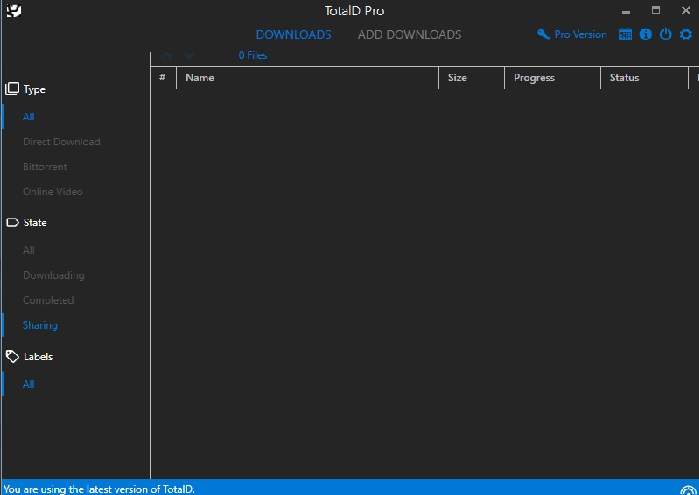Switch to the DOWNLOADS tab
The width and height of the screenshot is (699, 495).
pyautogui.click(x=293, y=35)
